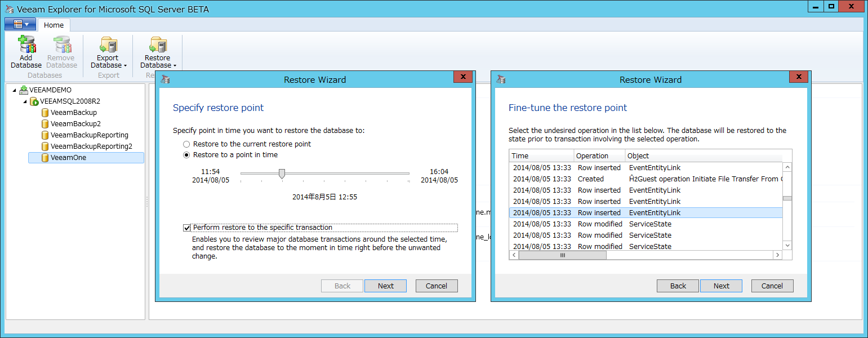Screen dimensions: 868x338
Task: Click Cancel in Fine-tune restore point wizard
Action: click(x=772, y=286)
